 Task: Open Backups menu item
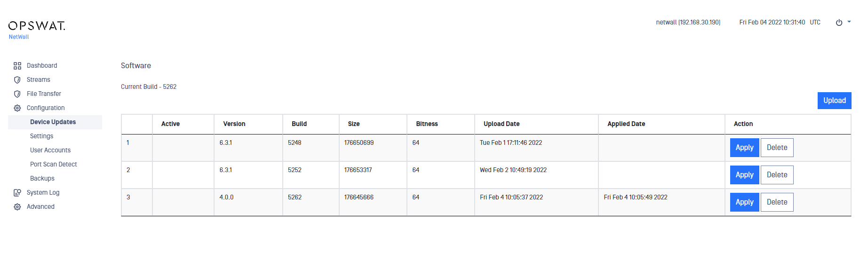click(x=42, y=179)
